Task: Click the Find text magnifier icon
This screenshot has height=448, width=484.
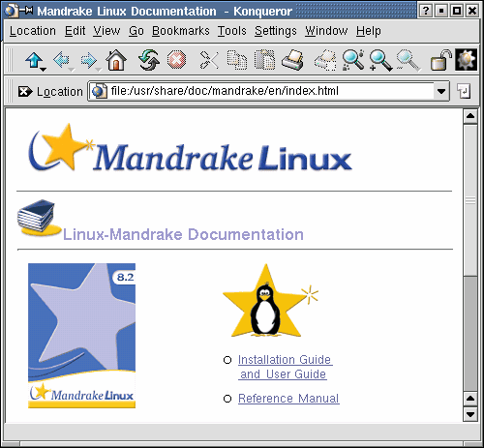Action: coord(353,60)
